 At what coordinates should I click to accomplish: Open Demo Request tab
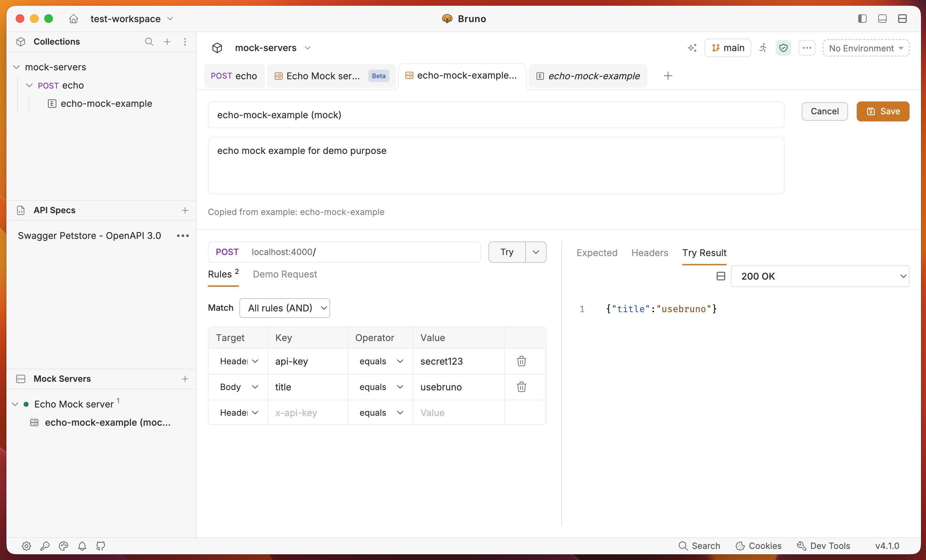tap(285, 275)
